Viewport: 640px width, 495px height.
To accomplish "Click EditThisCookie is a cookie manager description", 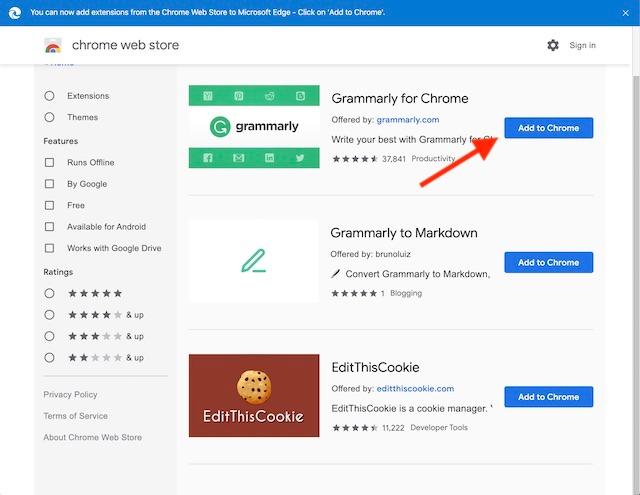I will pos(412,408).
